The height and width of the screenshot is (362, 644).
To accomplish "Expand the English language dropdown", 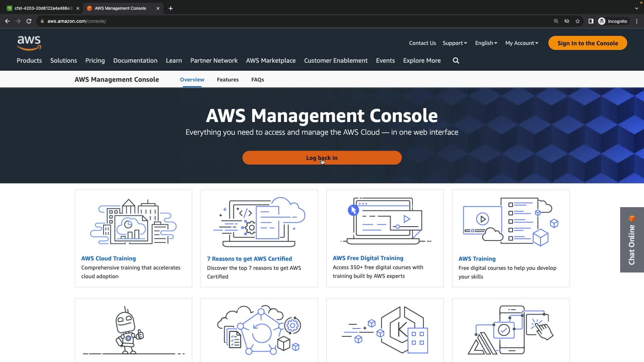I will [x=486, y=43].
